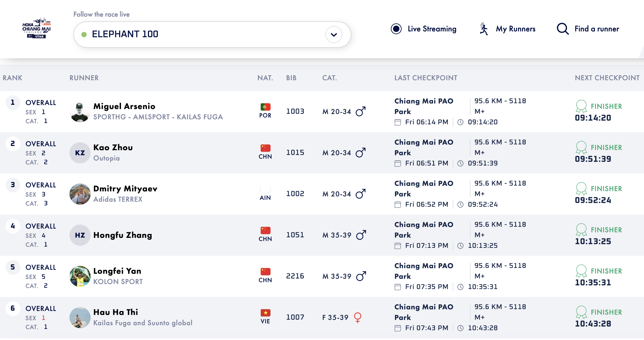This screenshot has width=644, height=340.
Task: Click the Portugal flag for Miguel Arsenio
Action: [x=265, y=107]
